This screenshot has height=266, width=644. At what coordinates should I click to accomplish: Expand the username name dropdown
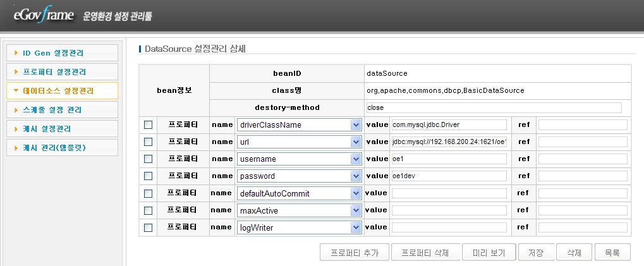[x=355, y=159]
